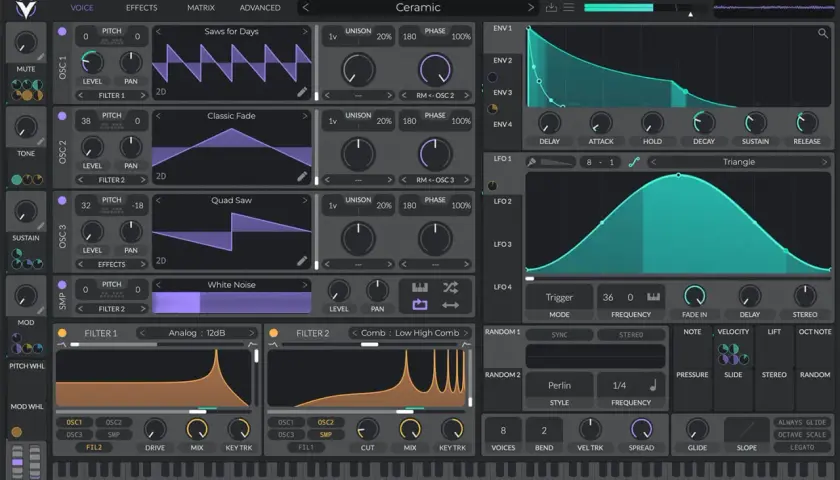This screenshot has width=840, height=480.
Task: Open the VOICE tab
Action: click(x=82, y=8)
